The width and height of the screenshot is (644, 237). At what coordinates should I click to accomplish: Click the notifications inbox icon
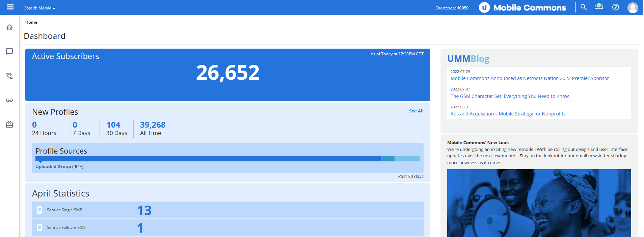click(x=599, y=6)
